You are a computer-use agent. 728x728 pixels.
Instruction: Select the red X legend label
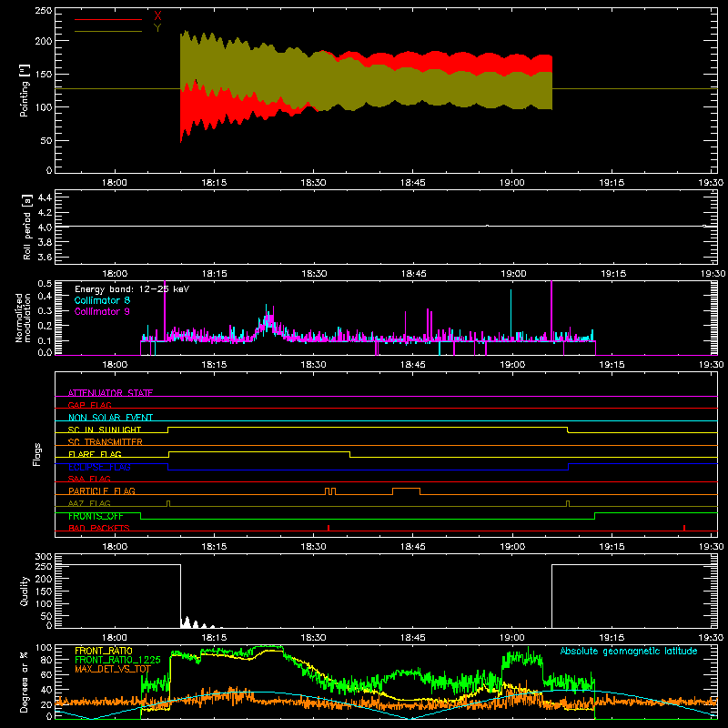click(x=157, y=16)
